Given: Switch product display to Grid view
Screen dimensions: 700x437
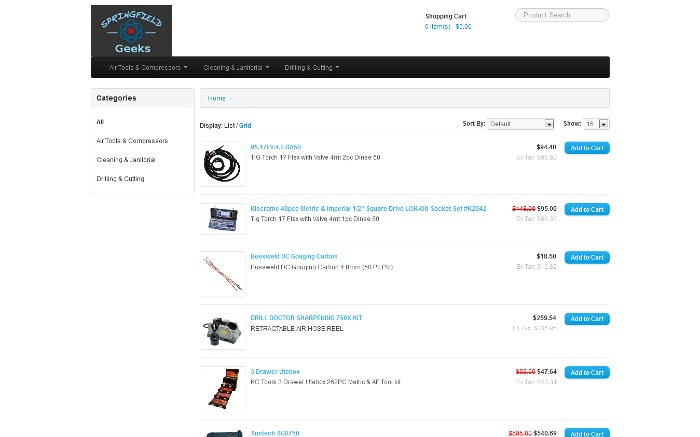Looking at the screenshot, I should [x=245, y=125].
